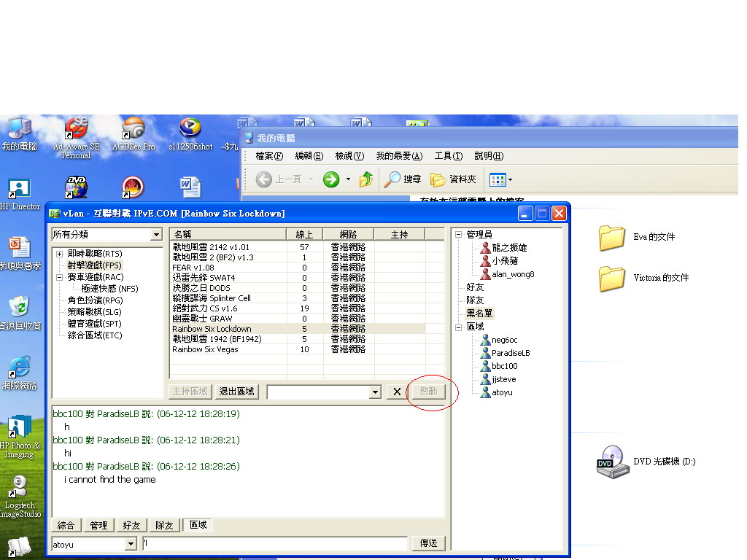
Task: Sort by the 線上 column header
Action: (x=304, y=234)
